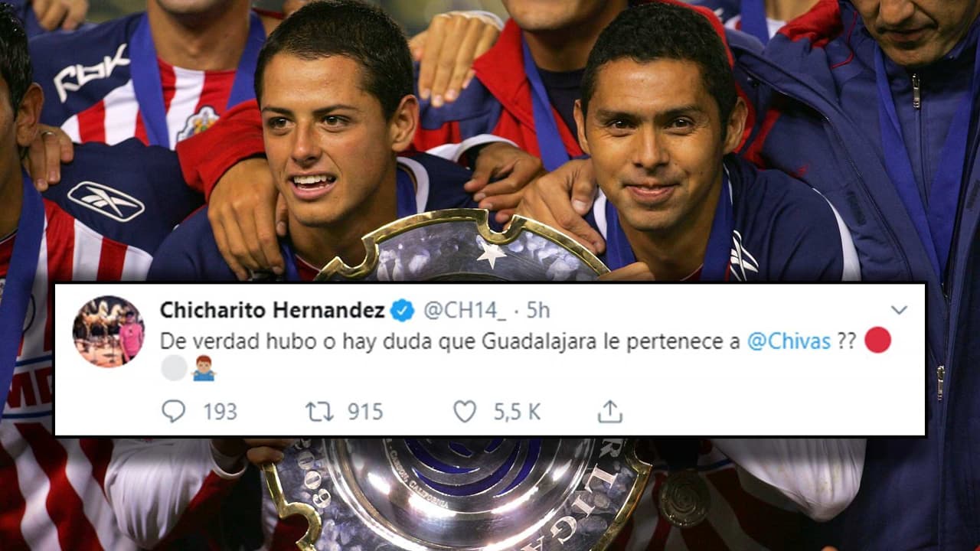Open the Chicharito Hernandez display name

(273, 310)
